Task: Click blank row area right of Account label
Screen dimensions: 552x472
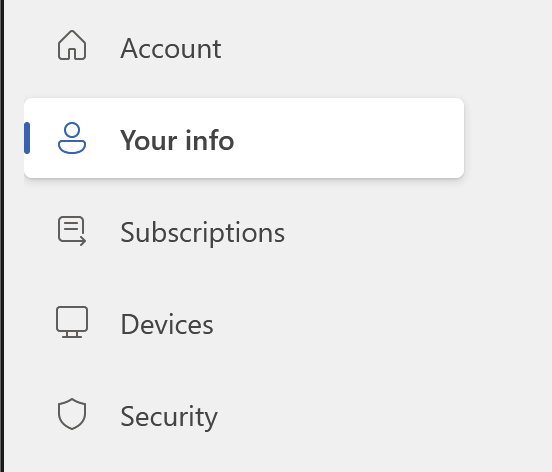Action: (341, 49)
